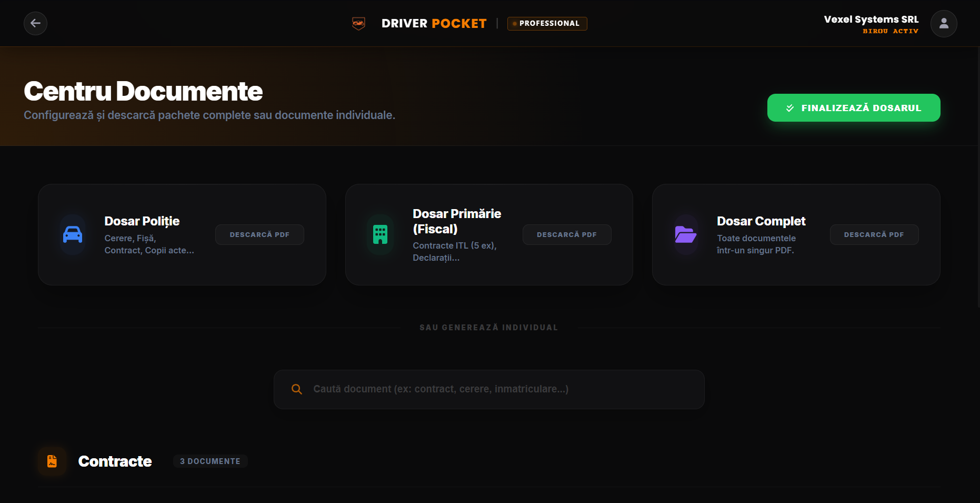The height and width of the screenshot is (503, 980).
Task: Expand the Contracte section heading
Action: [115, 461]
